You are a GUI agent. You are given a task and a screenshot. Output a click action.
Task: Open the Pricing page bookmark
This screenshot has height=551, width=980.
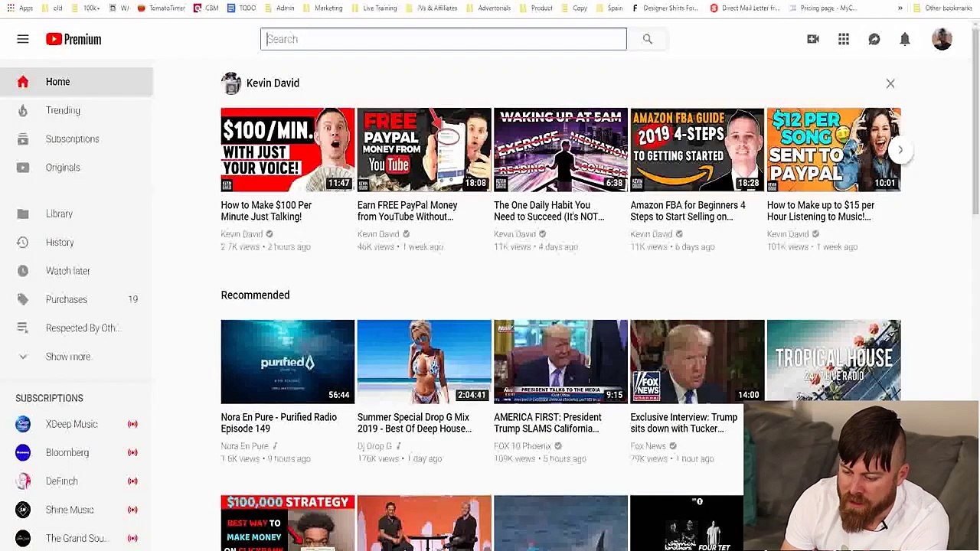(823, 8)
